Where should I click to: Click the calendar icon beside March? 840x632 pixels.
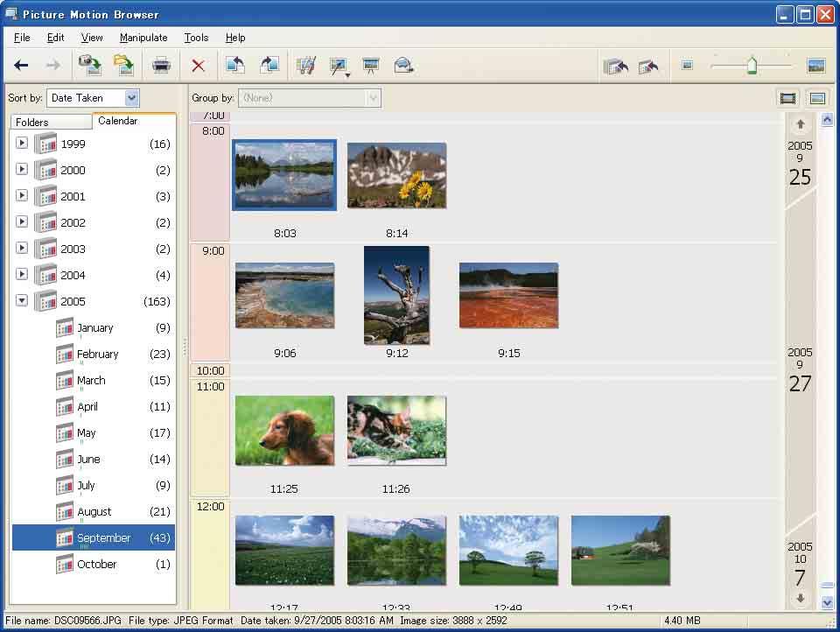pos(65,380)
